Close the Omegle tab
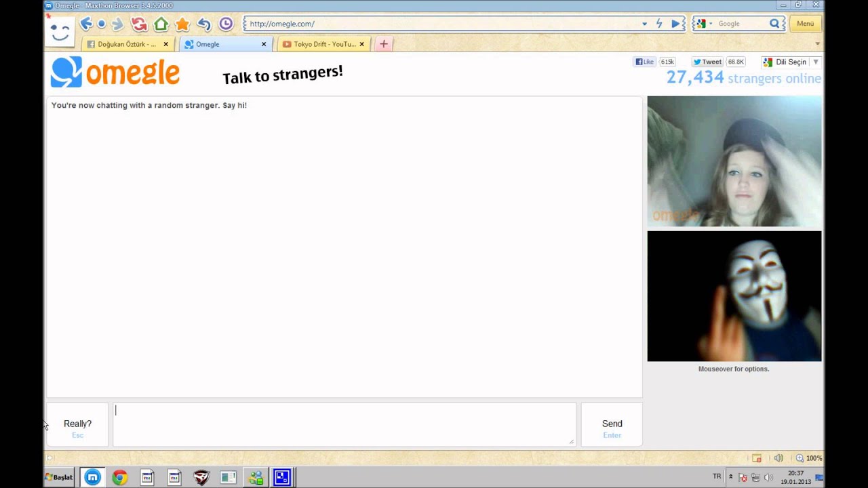The width and height of the screenshot is (868, 488). 264,44
